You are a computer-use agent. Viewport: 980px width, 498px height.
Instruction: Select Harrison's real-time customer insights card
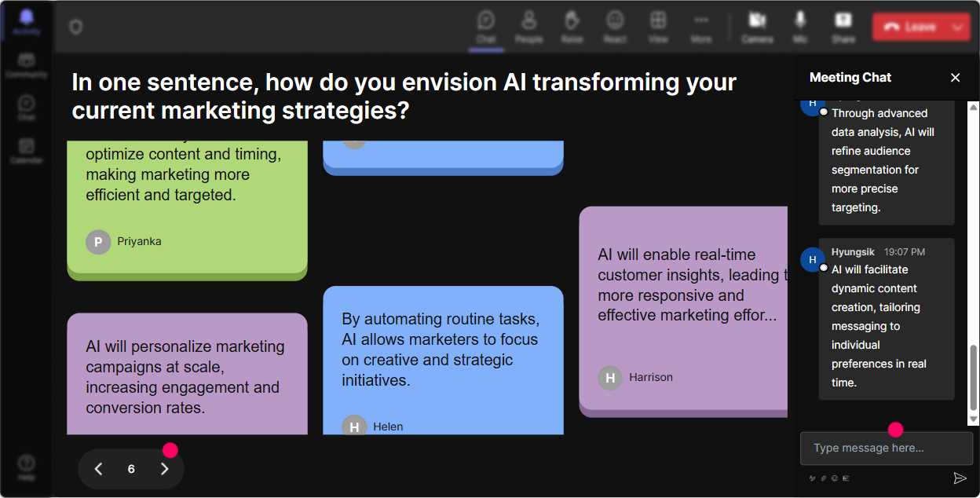tap(683, 312)
